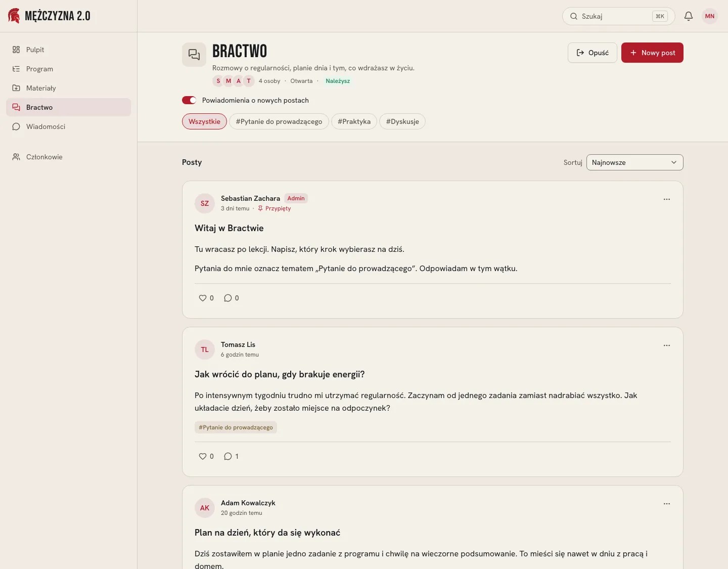
Task: Click the Admin badge
Action: point(296,198)
